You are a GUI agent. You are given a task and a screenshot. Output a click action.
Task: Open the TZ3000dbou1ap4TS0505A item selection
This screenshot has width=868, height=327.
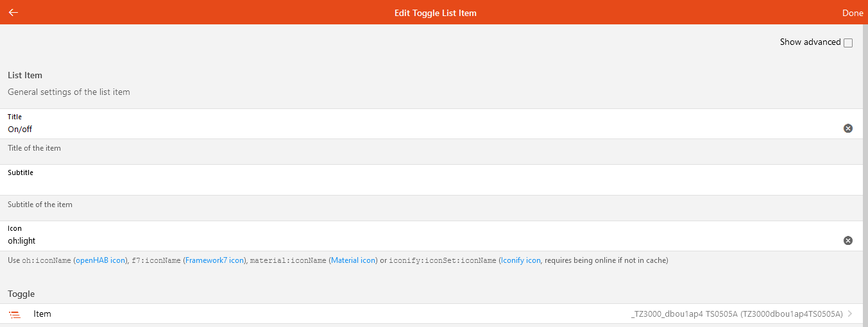(x=736, y=314)
